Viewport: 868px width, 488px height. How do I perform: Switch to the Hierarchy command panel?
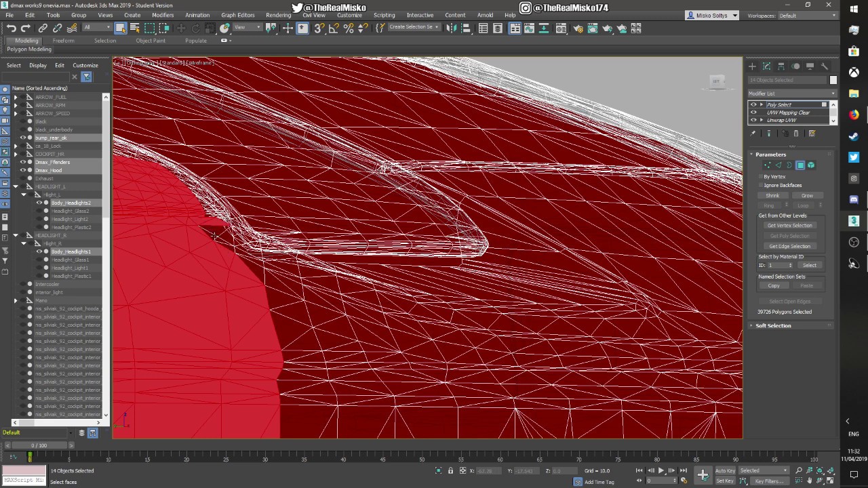click(x=781, y=66)
